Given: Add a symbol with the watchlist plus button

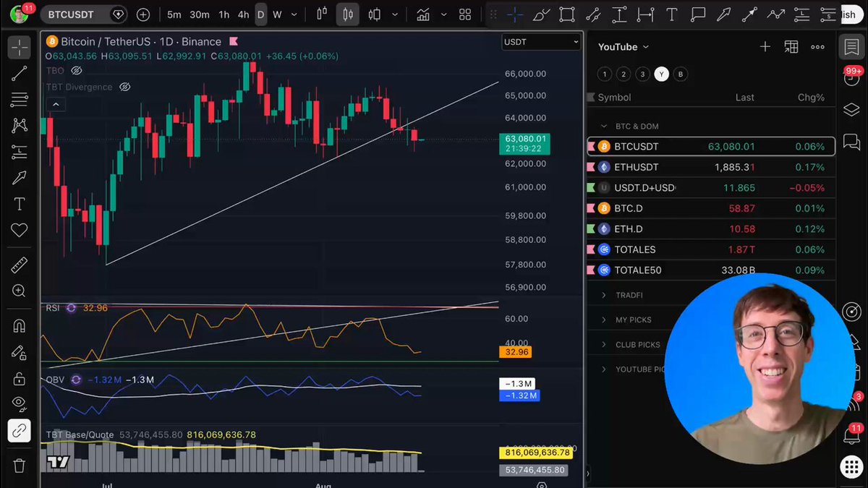Looking at the screenshot, I should click(x=765, y=47).
